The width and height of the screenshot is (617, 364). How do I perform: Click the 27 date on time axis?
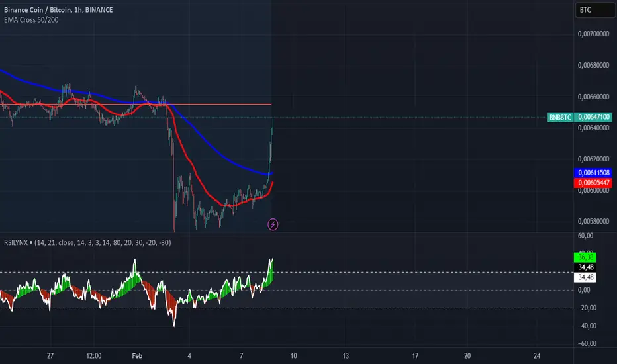(50, 356)
